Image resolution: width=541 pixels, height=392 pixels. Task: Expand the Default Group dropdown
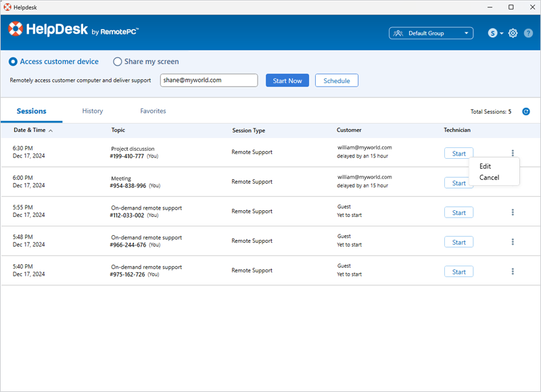click(431, 33)
